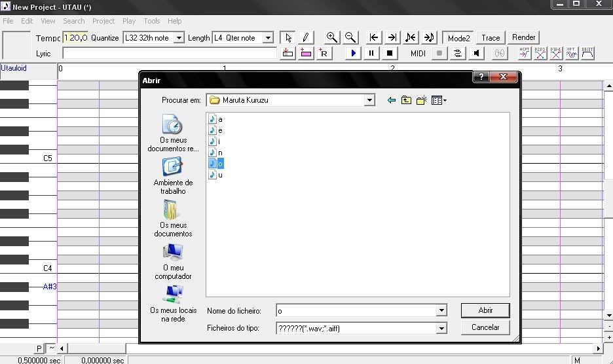Jump to start with the left arrow bar icon

[x=374, y=37]
